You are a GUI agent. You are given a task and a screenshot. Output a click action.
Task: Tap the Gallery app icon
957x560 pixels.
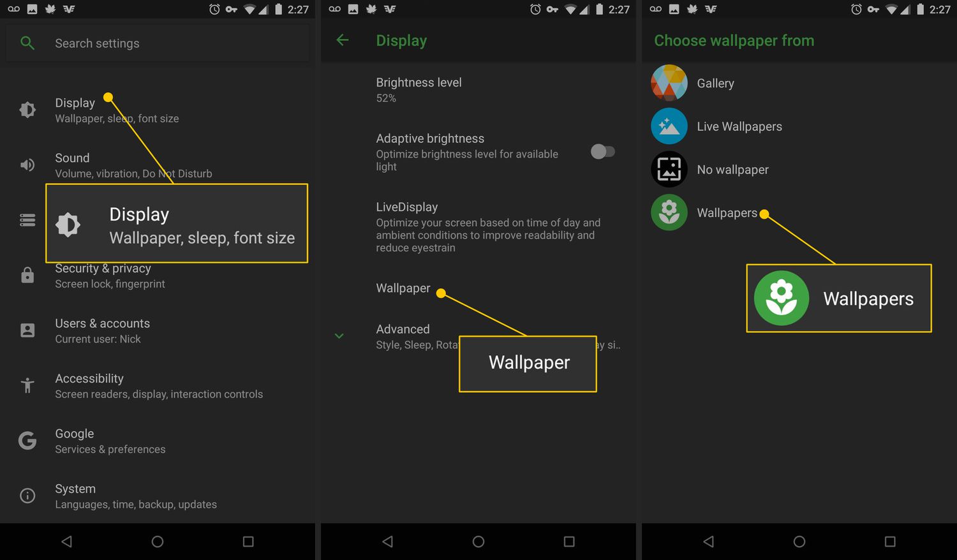click(x=669, y=83)
